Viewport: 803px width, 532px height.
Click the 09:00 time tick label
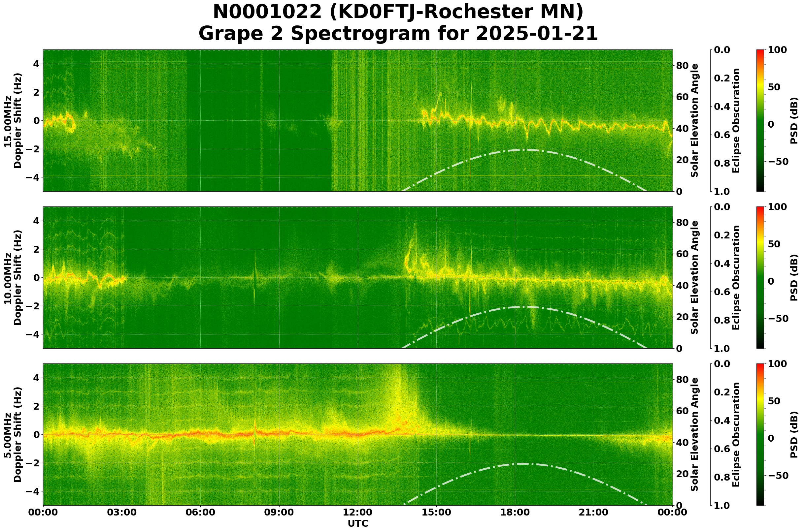click(x=279, y=512)
